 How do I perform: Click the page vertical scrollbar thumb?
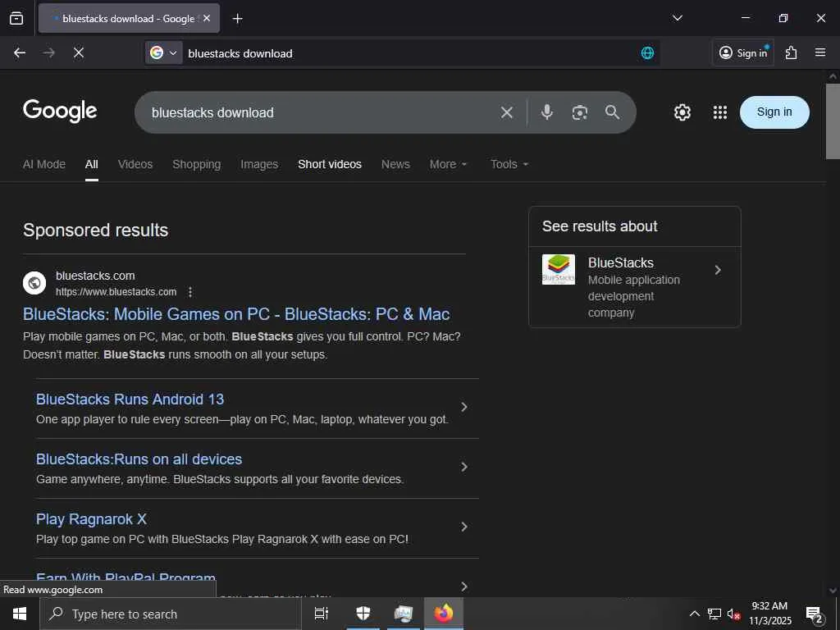[833, 121]
